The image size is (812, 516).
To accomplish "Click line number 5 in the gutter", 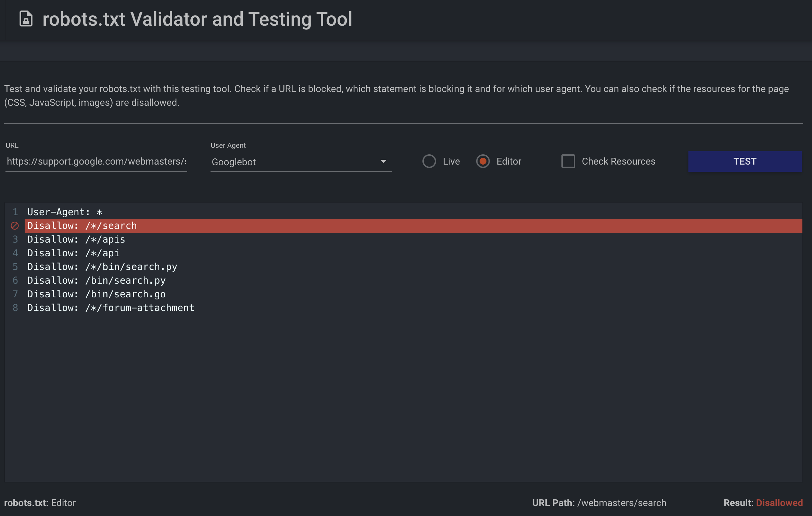I will tap(15, 267).
